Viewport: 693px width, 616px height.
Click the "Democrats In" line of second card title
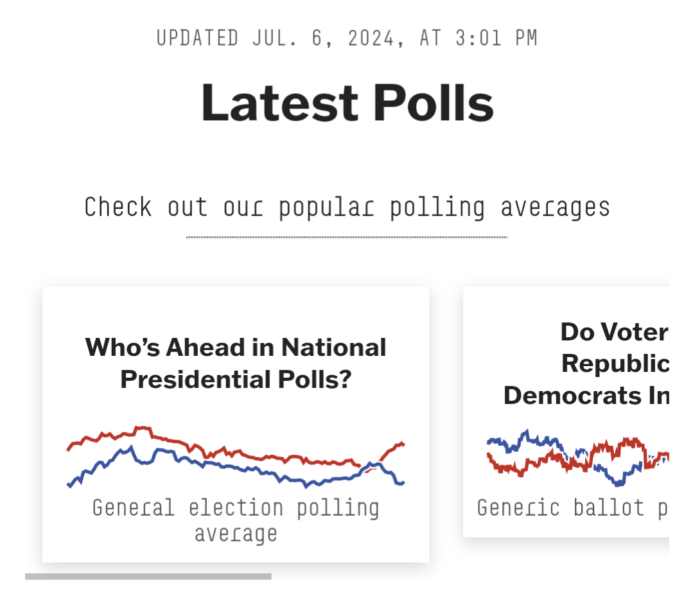(586, 395)
